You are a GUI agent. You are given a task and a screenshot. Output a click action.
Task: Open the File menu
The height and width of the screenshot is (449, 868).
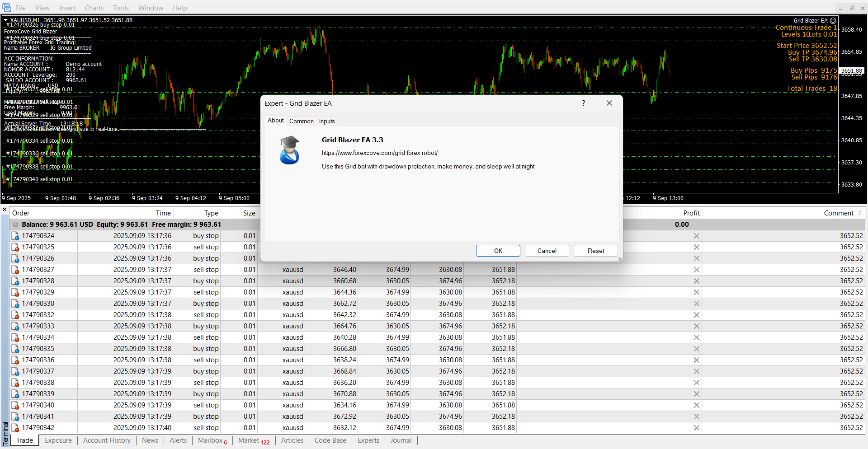pyautogui.click(x=20, y=8)
